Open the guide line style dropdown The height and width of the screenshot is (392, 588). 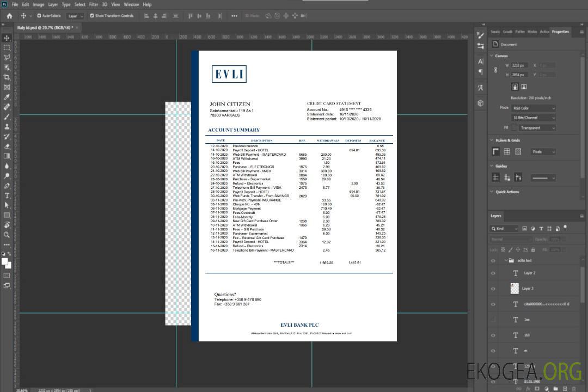[543, 178]
